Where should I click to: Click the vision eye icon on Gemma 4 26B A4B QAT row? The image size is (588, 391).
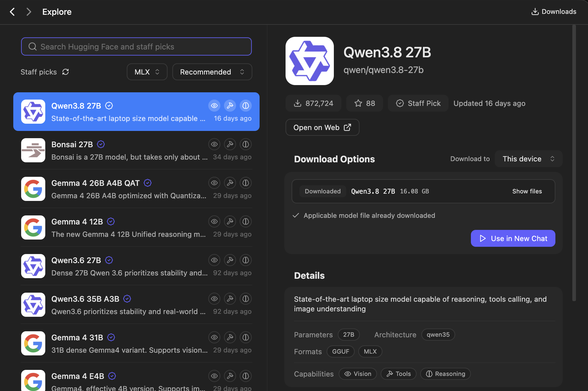pyautogui.click(x=214, y=183)
